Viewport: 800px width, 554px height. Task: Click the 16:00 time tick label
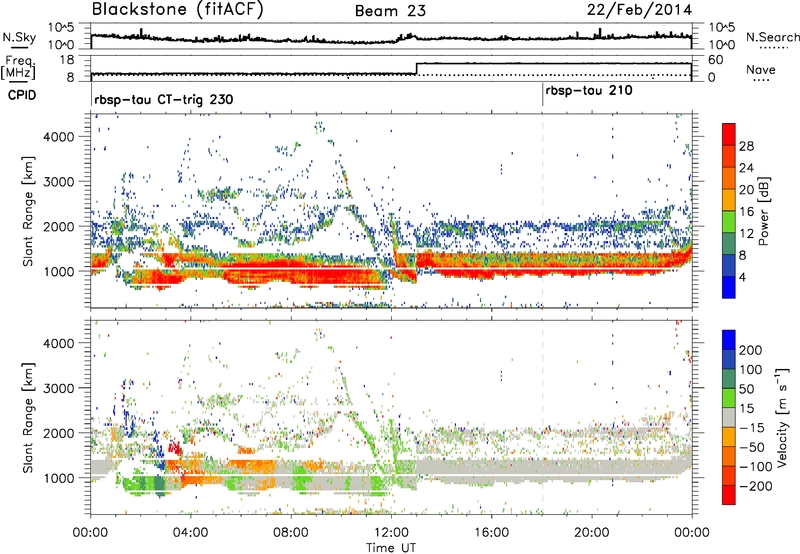coord(491,533)
